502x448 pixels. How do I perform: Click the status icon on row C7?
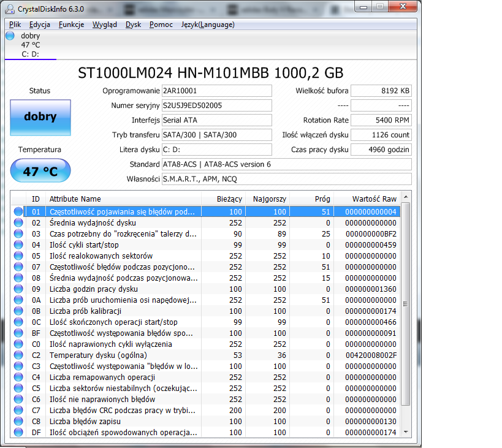pyautogui.click(x=18, y=410)
